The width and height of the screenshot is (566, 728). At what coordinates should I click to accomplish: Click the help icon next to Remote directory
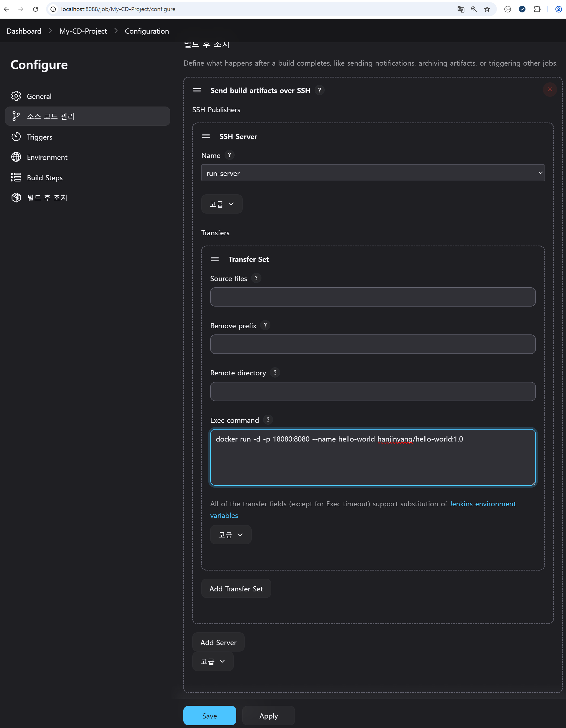pos(275,372)
